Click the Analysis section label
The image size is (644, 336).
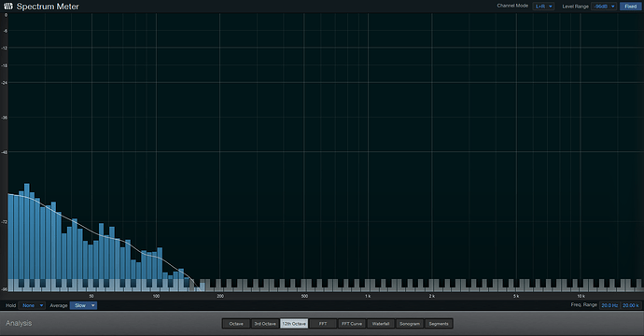(19, 323)
